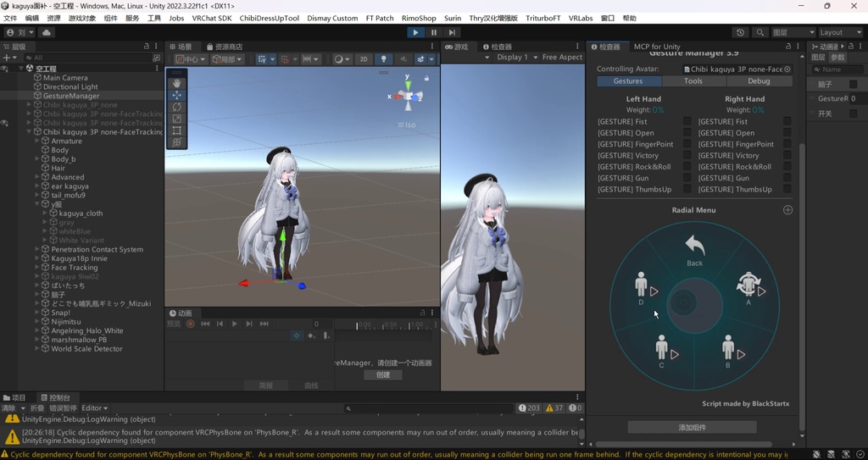Click the 添加组件 button

[x=692, y=427]
